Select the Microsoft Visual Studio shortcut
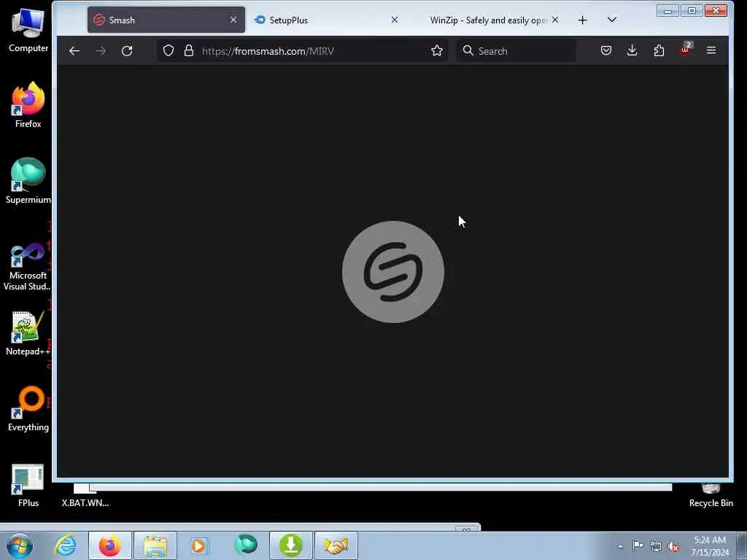 [x=28, y=267]
